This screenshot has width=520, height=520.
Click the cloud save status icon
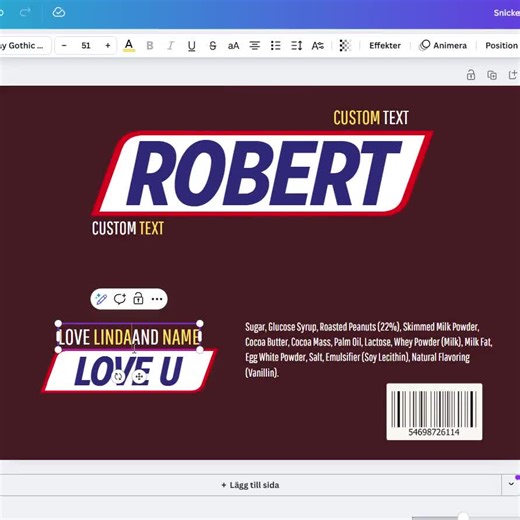(x=59, y=13)
